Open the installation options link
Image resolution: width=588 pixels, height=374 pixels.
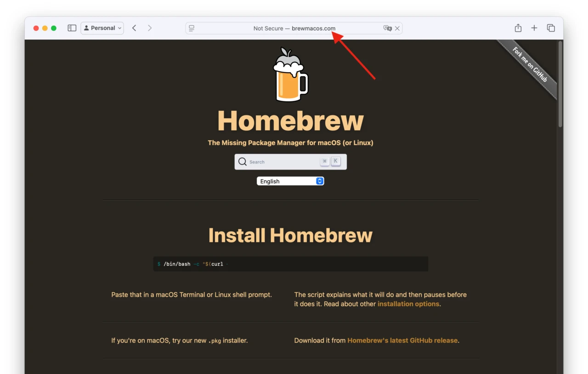(408, 304)
